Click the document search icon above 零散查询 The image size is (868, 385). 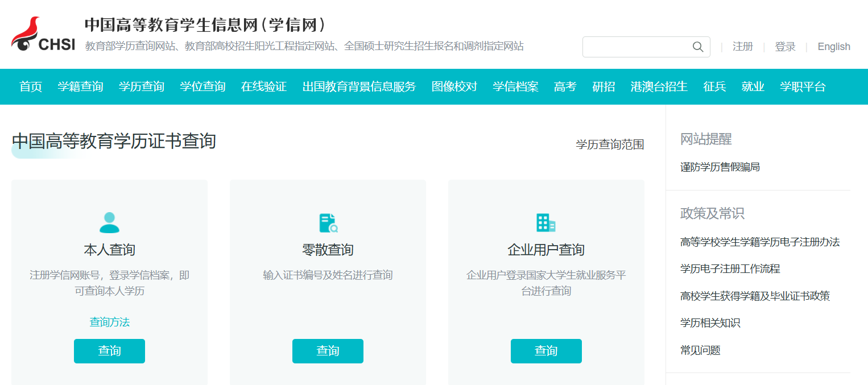[328, 223]
